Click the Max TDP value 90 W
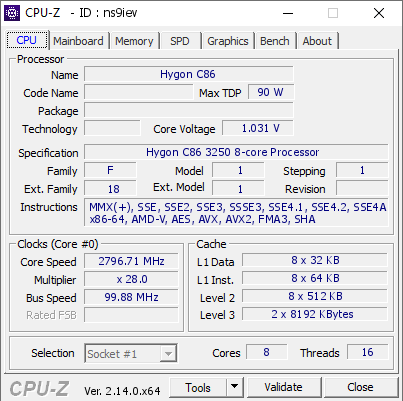This screenshot has width=403, height=401. pos(271,92)
